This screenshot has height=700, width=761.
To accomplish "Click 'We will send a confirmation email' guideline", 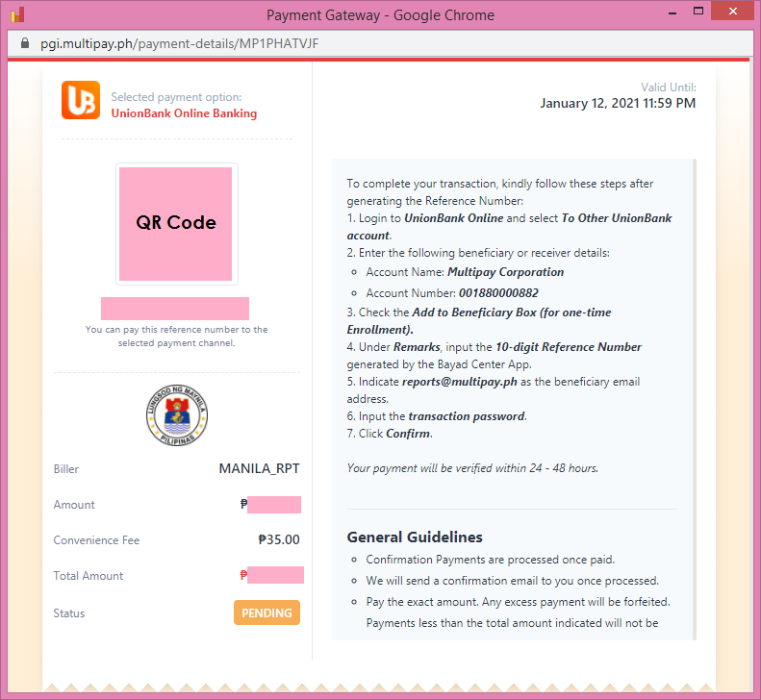I will tap(513, 581).
